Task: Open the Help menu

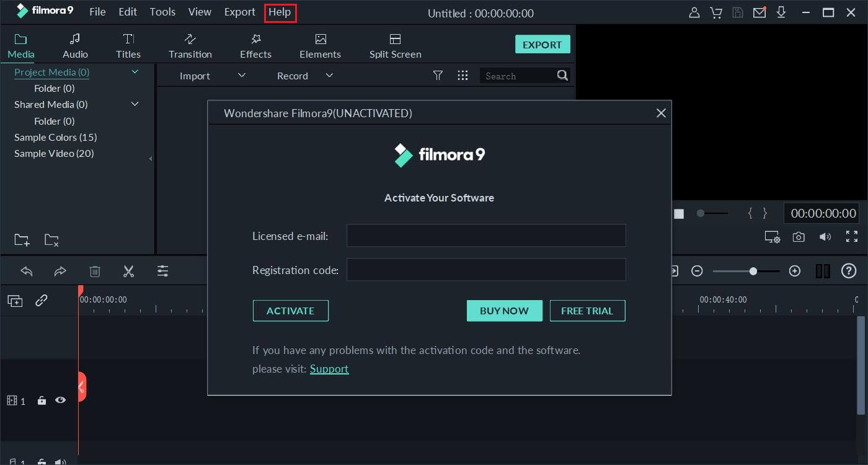Action: pos(280,12)
